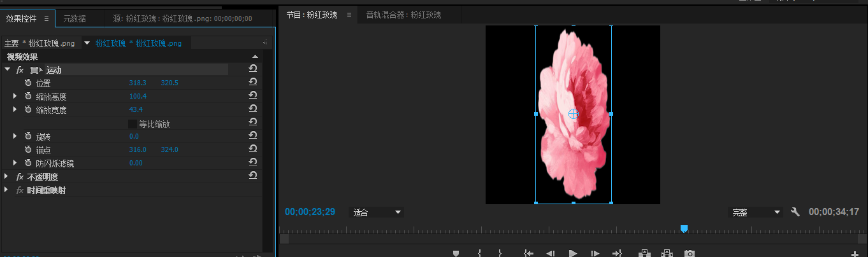
Task: Collapse the Motion (运动) effect group
Action: (7, 70)
